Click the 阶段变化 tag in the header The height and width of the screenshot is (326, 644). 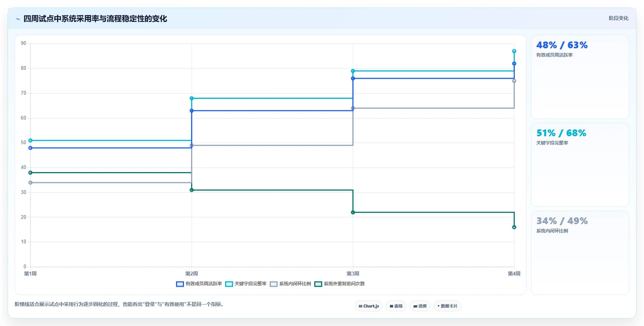[x=618, y=18]
